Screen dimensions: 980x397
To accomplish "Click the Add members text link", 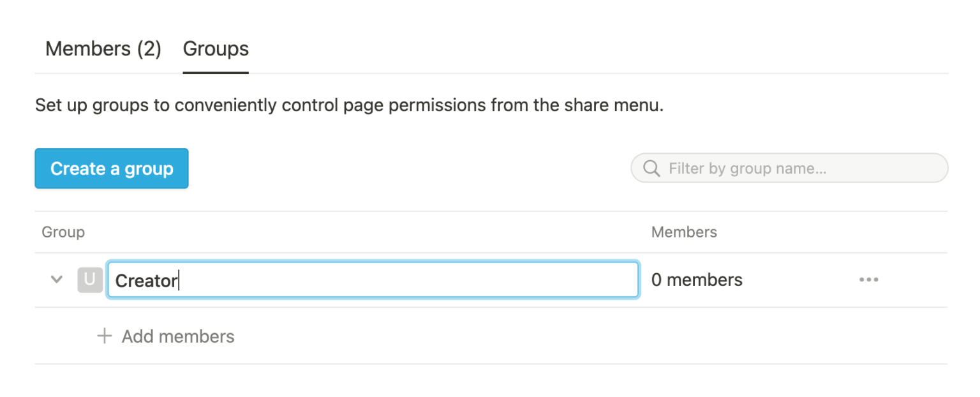I will (178, 336).
